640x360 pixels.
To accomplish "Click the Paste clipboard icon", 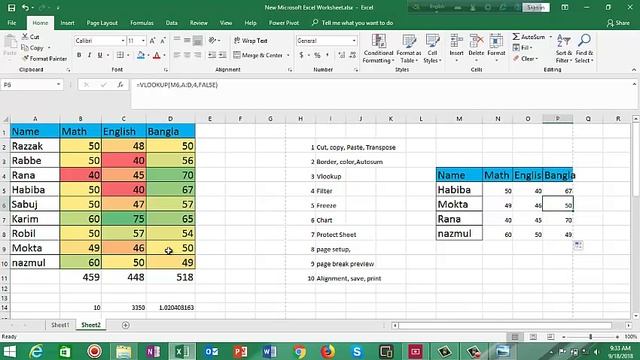I will [10, 42].
